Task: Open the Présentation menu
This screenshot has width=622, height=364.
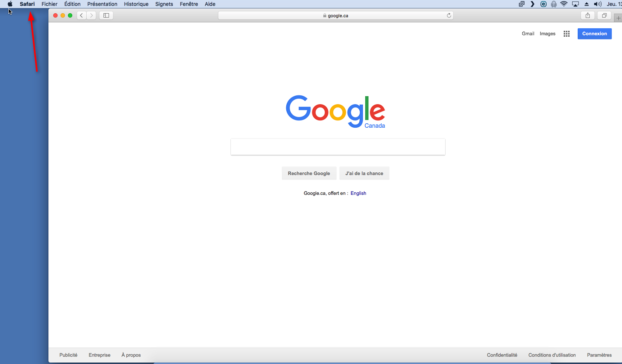Action: click(x=102, y=4)
